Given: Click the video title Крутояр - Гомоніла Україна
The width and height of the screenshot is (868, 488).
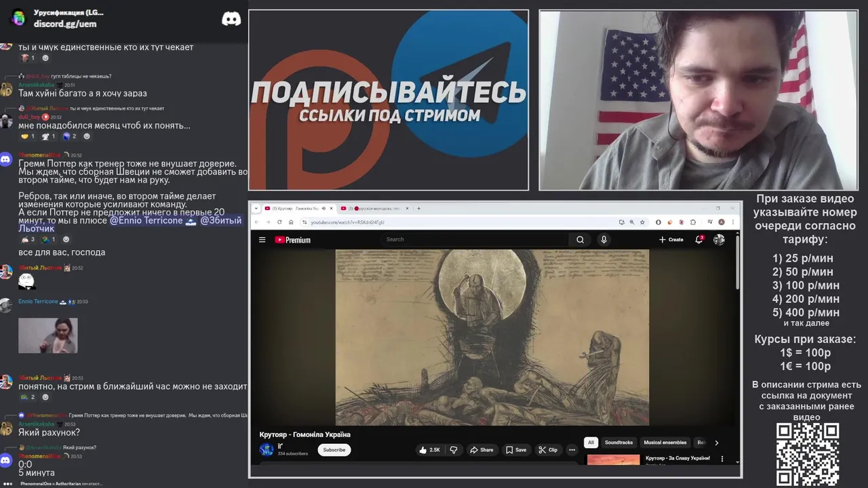Looking at the screenshot, I should click(304, 434).
